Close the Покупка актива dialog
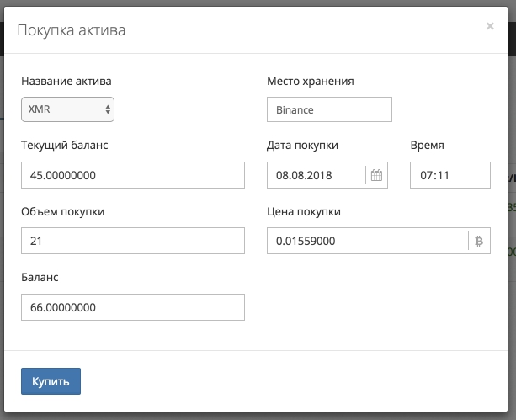This screenshot has height=420, width=516. point(490,26)
